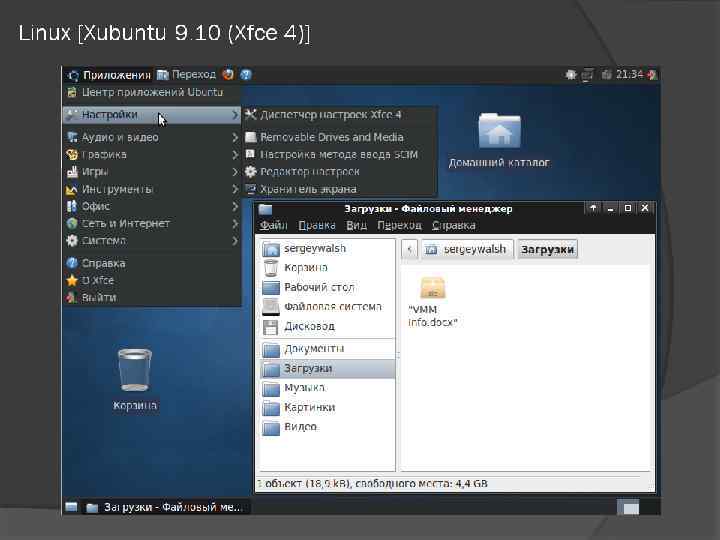The width and height of the screenshot is (720, 540).
Task: Open Хранитель экрана settings
Action: click(x=339, y=189)
